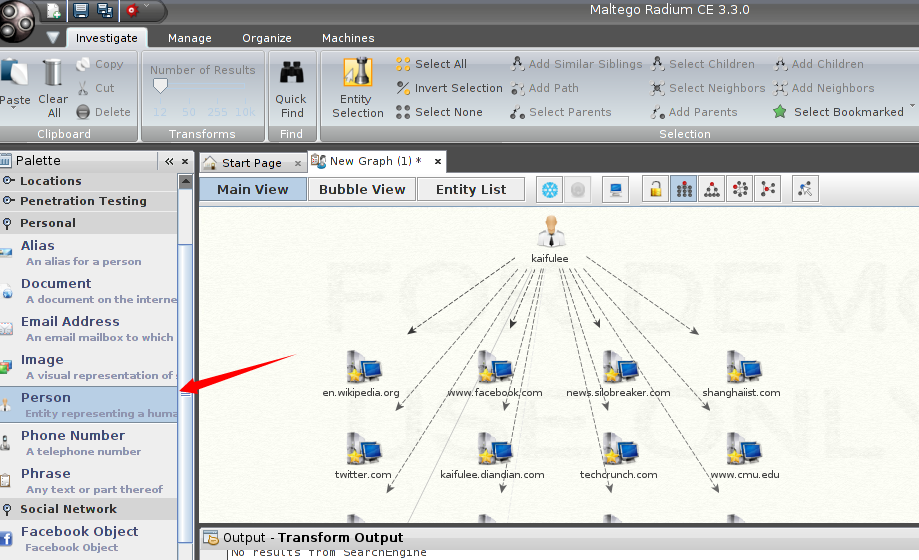Image resolution: width=919 pixels, height=560 pixels.
Task: Set the number of results to 10k
Action: click(x=245, y=111)
